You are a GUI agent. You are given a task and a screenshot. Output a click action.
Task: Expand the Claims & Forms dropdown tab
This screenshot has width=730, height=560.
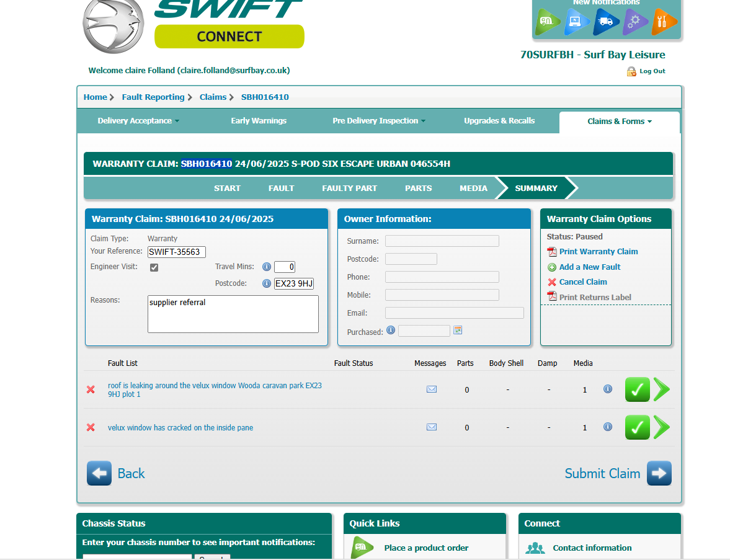pyautogui.click(x=620, y=122)
